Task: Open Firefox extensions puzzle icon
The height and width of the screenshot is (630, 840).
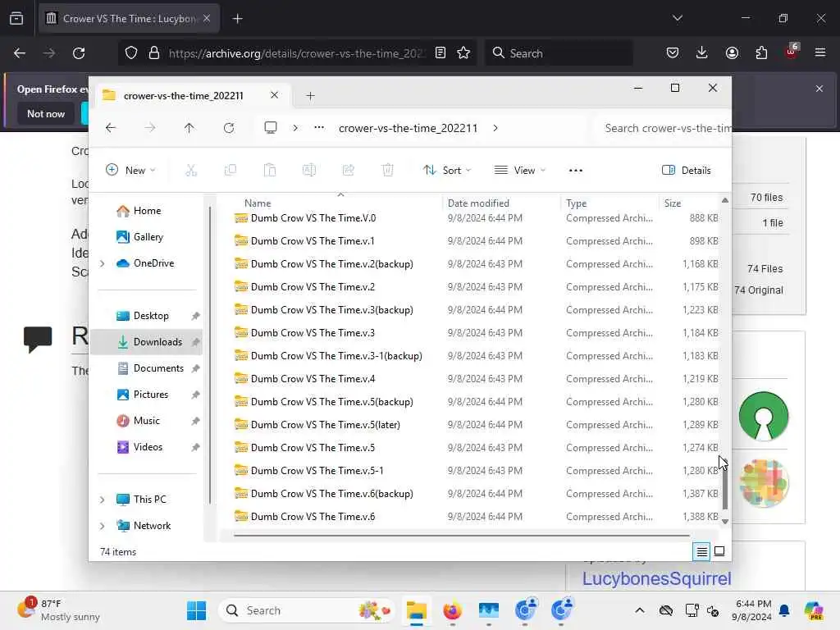Action: pyautogui.click(x=761, y=53)
